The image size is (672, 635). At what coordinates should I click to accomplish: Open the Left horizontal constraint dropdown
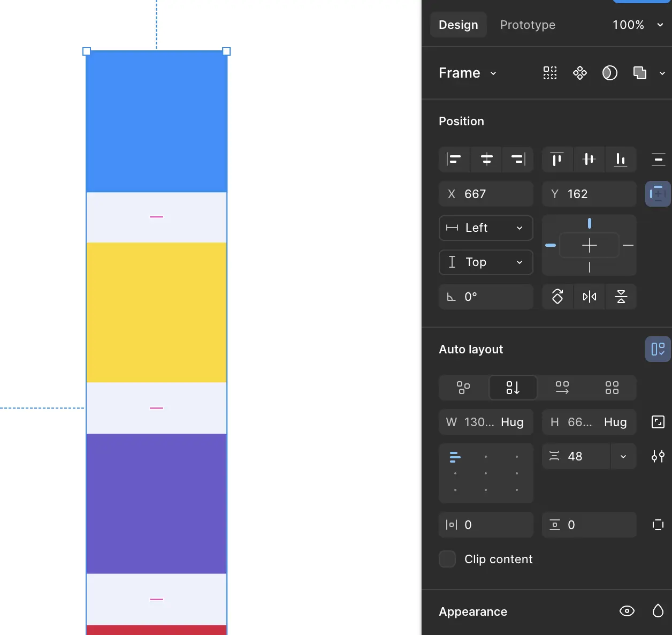(486, 228)
